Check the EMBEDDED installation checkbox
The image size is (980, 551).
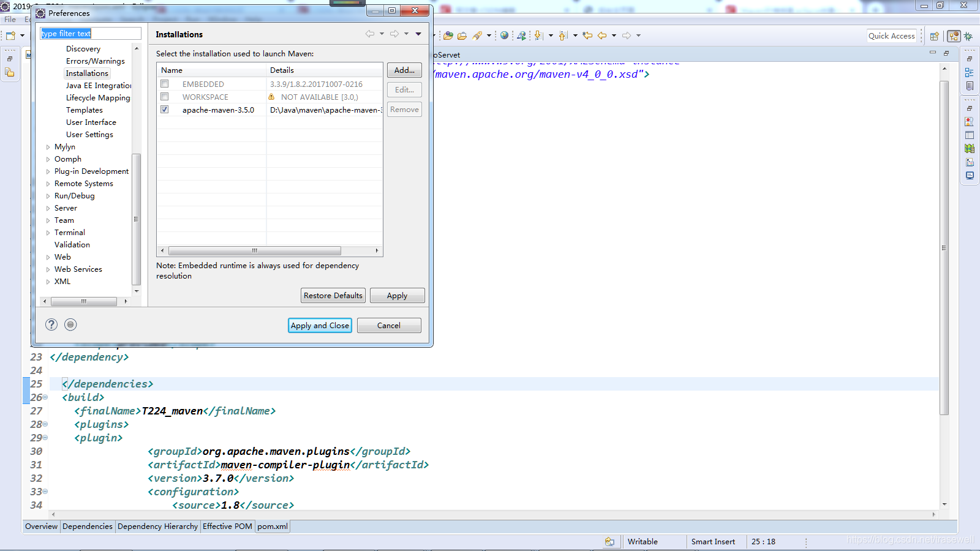pos(164,84)
